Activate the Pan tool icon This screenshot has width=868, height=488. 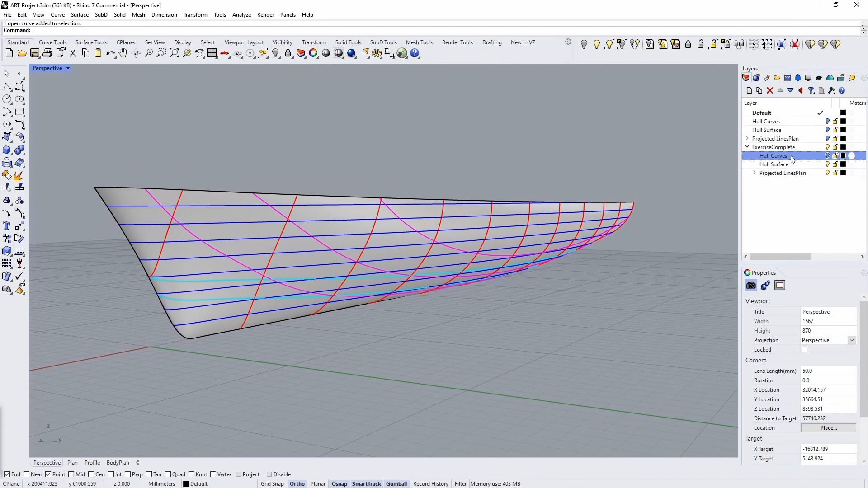(123, 53)
